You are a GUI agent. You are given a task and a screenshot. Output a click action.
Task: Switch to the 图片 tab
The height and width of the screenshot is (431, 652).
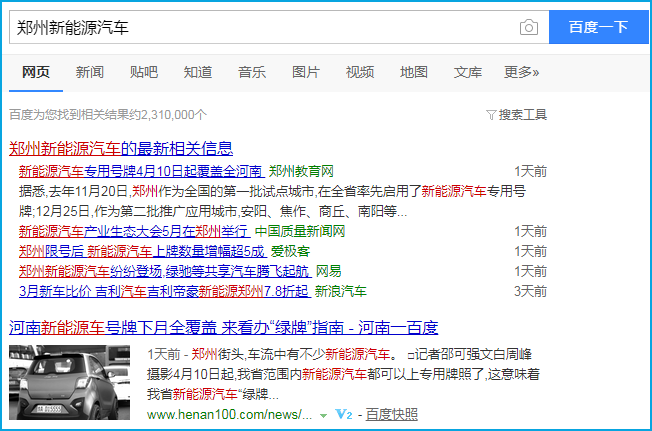coord(306,72)
